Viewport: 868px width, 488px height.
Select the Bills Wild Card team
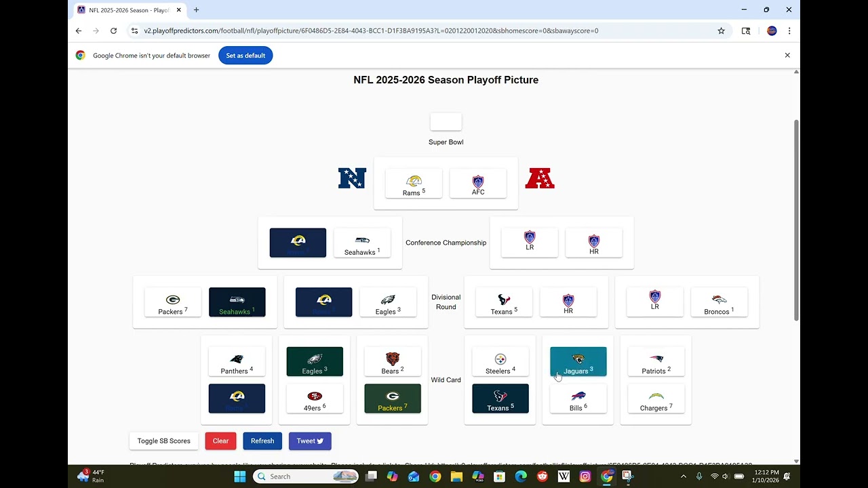578,399
